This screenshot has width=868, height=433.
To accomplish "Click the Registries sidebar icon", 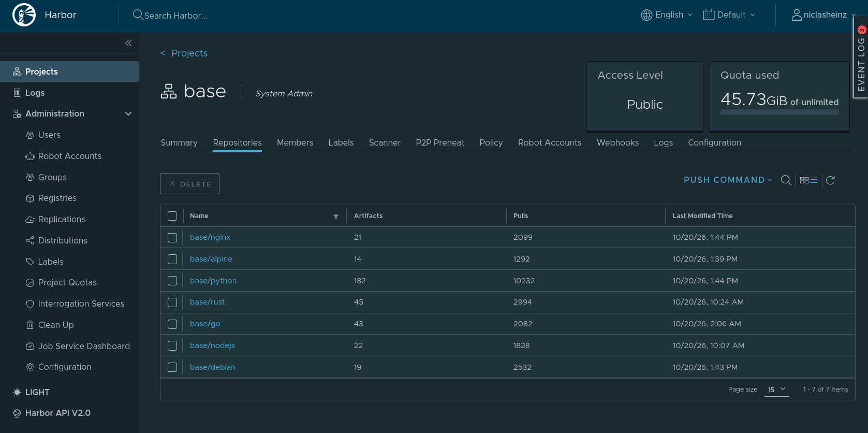I will click(x=30, y=198).
